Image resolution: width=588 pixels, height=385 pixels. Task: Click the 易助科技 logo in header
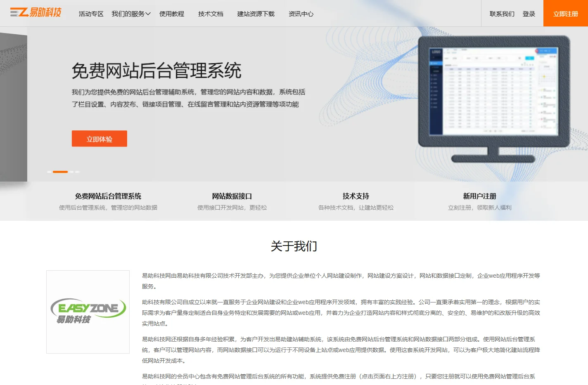[x=36, y=12]
